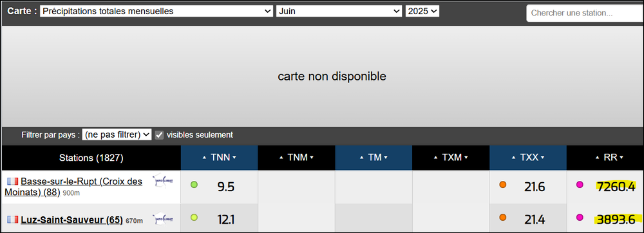644x233 pixels.
Task: Open the 'Précipitations totales mensuelles' map dropdown
Action: click(x=156, y=11)
